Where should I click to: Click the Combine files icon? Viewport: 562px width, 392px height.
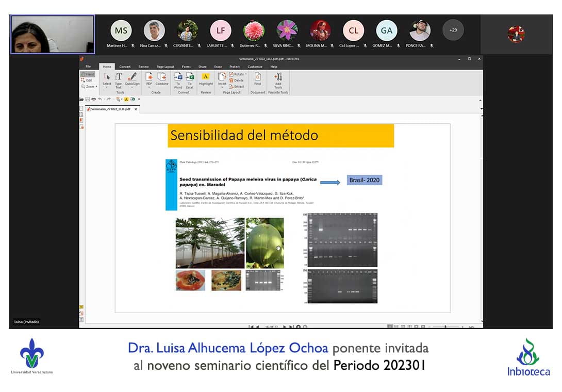[162, 79]
